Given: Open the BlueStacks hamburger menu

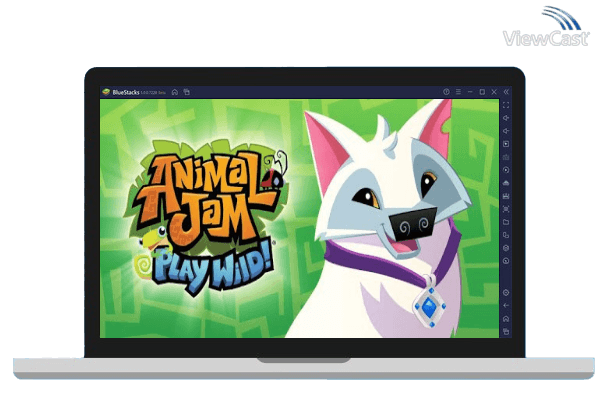Looking at the screenshot, I should [458, 92].
